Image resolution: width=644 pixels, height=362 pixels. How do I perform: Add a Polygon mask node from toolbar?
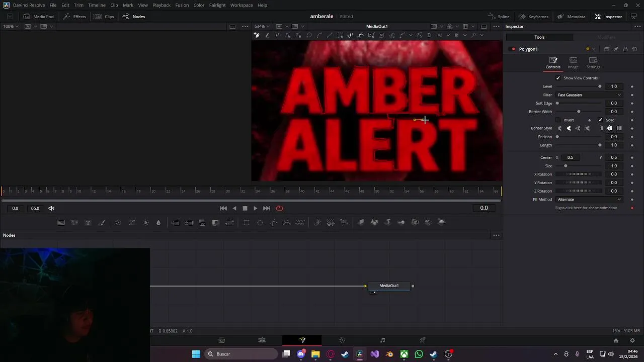274,222
